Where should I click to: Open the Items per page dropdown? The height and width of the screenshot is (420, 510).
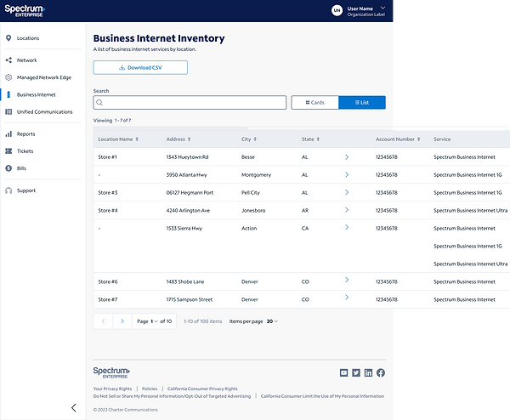click(272, 321)
